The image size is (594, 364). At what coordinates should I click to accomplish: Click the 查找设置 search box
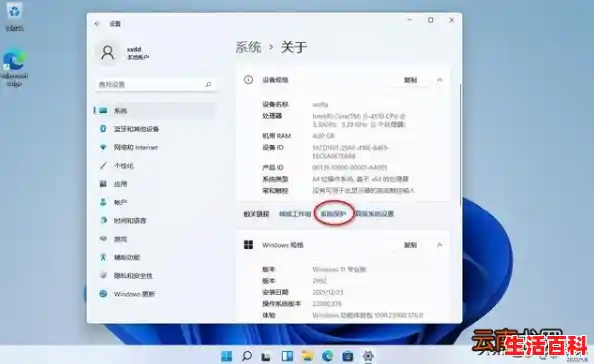click(155, 84)
